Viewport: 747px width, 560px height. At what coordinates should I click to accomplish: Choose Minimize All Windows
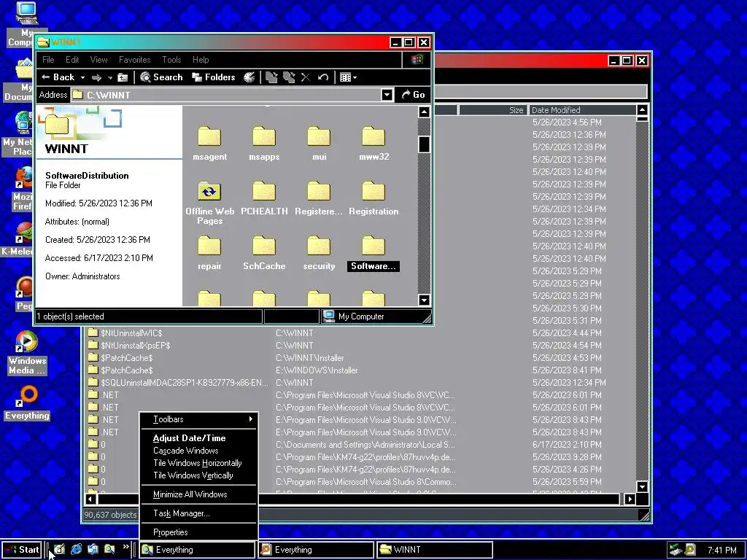click(198, 494)
